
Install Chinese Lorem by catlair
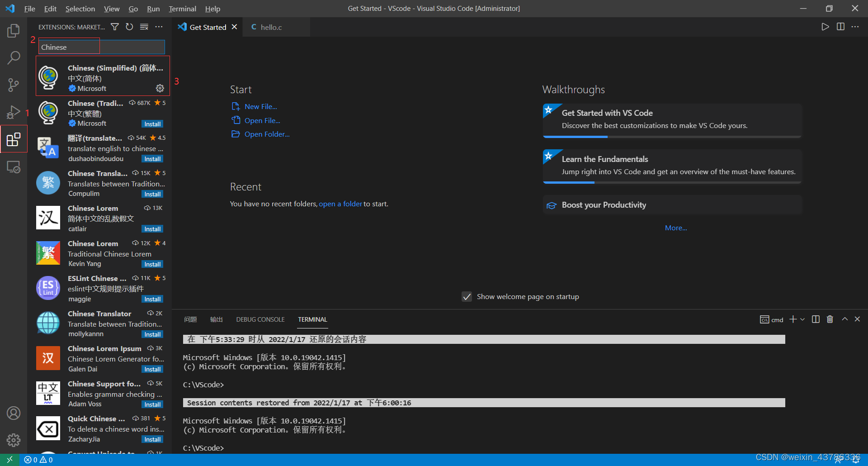tap(152, 229)
